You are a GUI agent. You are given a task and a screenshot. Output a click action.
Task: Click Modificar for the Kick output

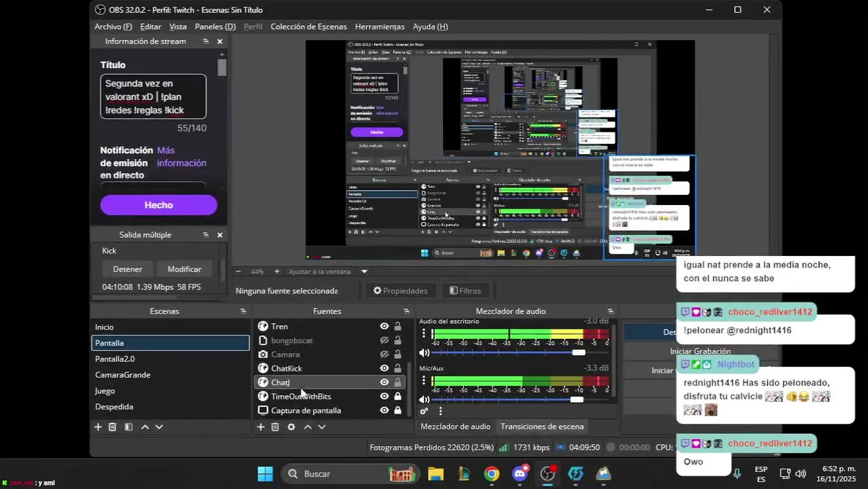(x=185, y=269)
